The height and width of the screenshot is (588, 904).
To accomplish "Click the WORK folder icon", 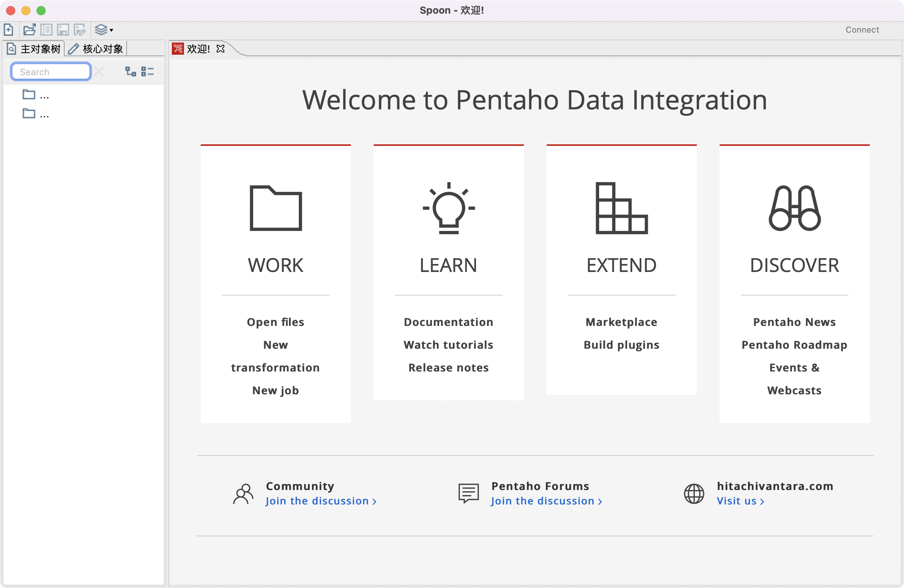I will [x=276, y=208].
